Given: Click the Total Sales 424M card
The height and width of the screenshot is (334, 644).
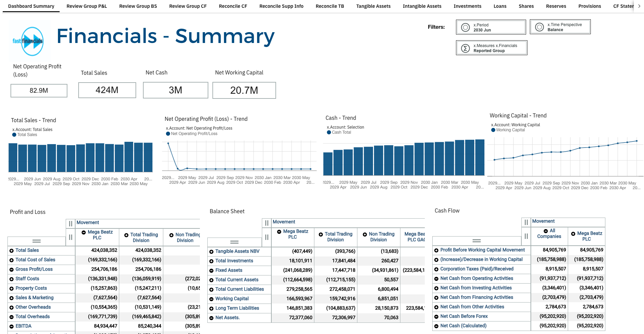Looking at the screenshot, I should point(107,90).
